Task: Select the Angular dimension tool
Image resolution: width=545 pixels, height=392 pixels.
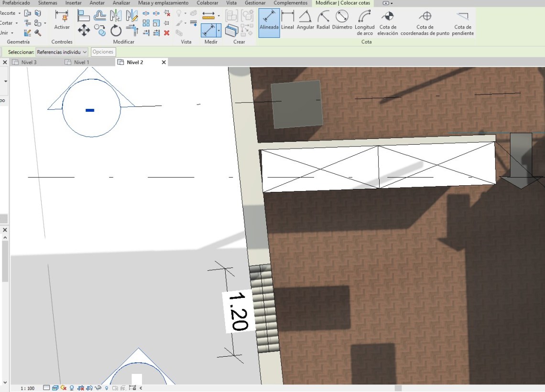Action: tap(305, 20)
